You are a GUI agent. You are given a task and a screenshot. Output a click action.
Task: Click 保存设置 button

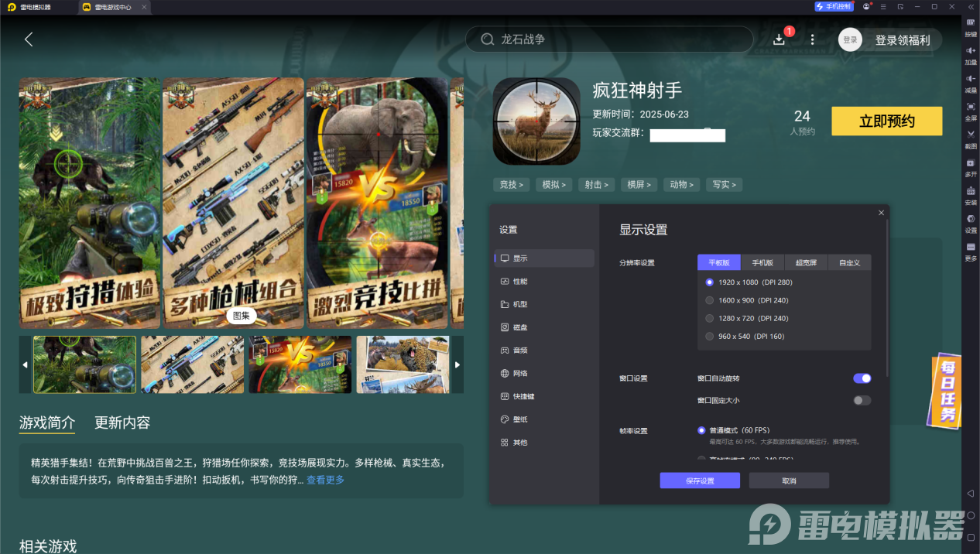[700, 480]
